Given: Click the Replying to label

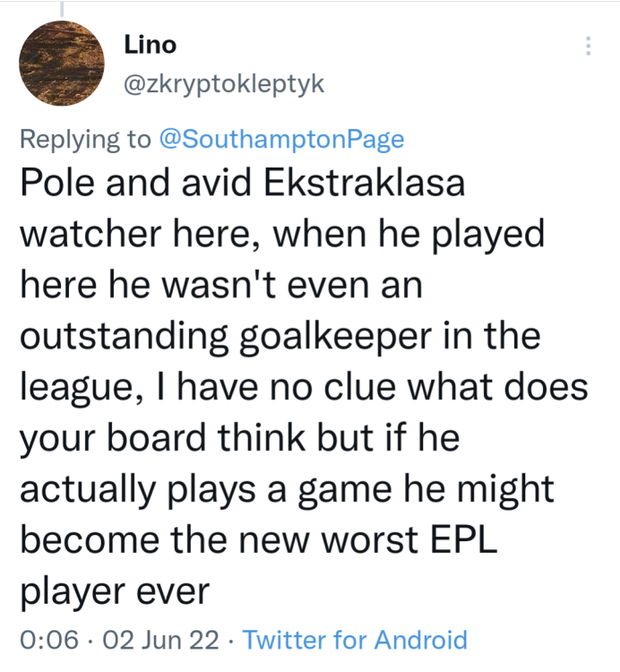Looking at the screenshot, I should [85, 139].
